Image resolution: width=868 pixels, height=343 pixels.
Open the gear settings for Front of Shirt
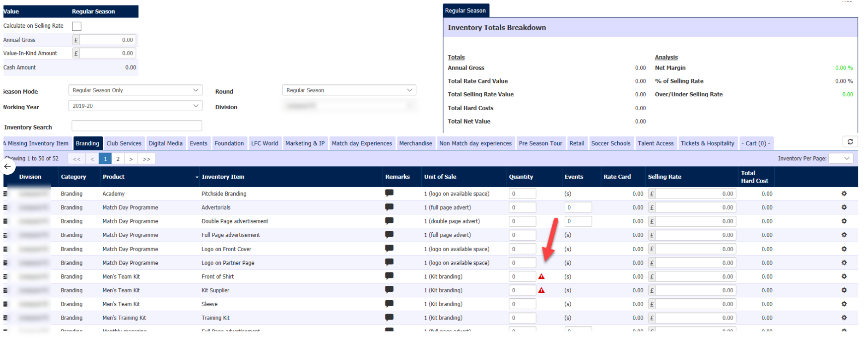tap(844, 276)
